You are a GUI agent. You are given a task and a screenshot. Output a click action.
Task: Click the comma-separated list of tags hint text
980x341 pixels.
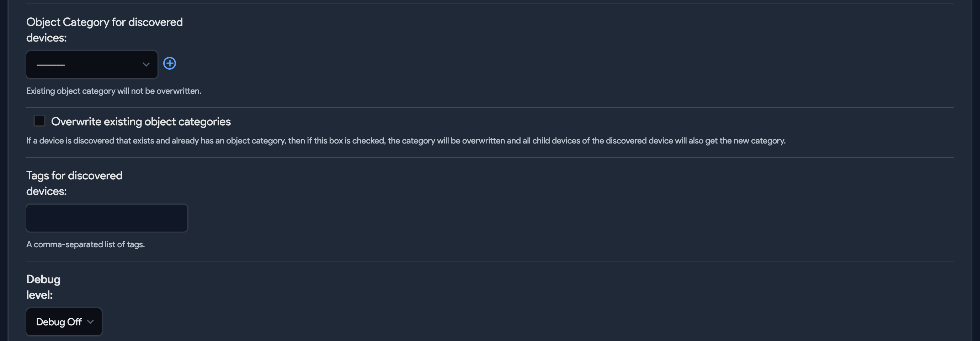85,244
